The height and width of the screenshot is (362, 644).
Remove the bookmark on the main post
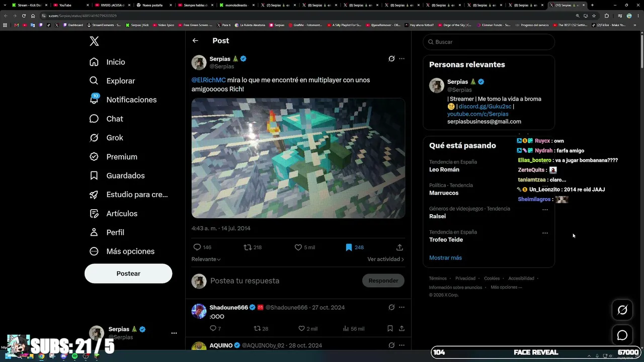[x=354, y=247]
